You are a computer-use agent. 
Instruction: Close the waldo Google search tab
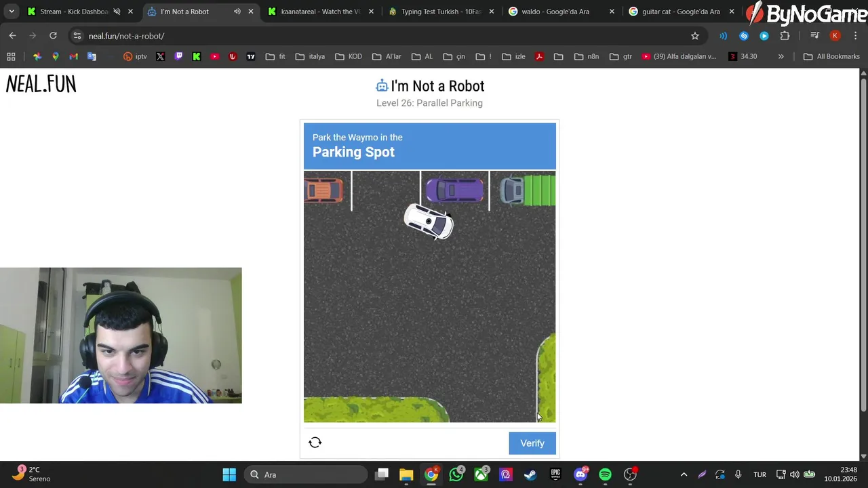[x=612, y=12]
